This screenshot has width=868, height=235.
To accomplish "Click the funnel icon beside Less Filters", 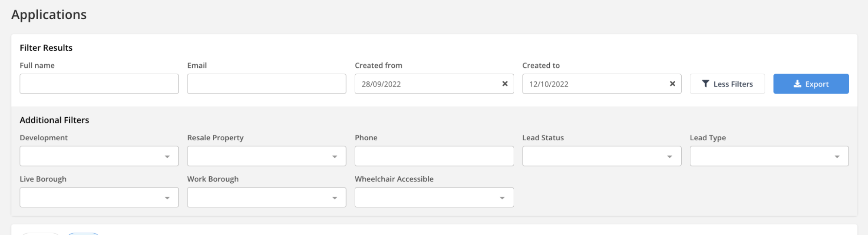I will pyautogui.click(x=706, y=84).
